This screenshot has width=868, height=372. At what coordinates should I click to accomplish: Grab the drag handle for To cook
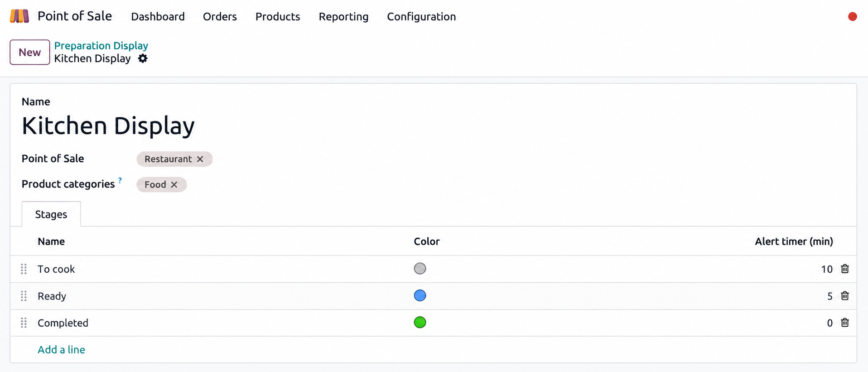click(x=24, y=269)
